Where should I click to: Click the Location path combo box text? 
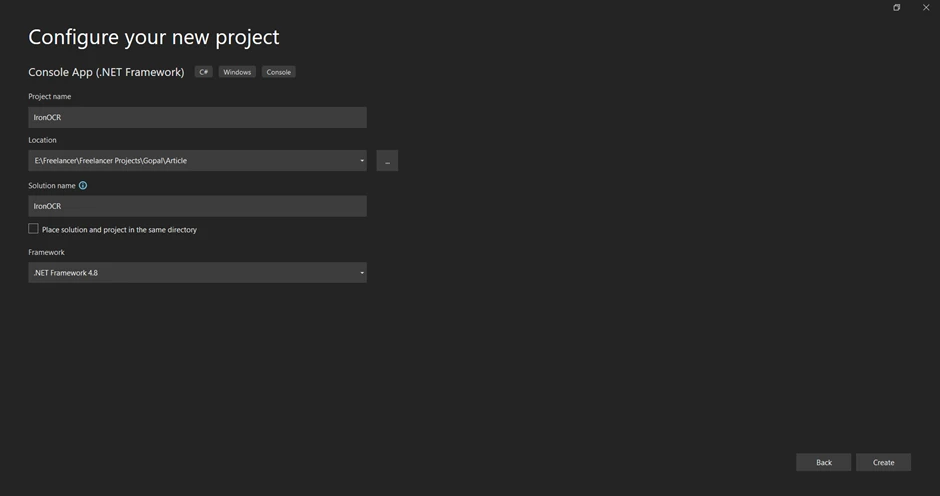point(110,161)
